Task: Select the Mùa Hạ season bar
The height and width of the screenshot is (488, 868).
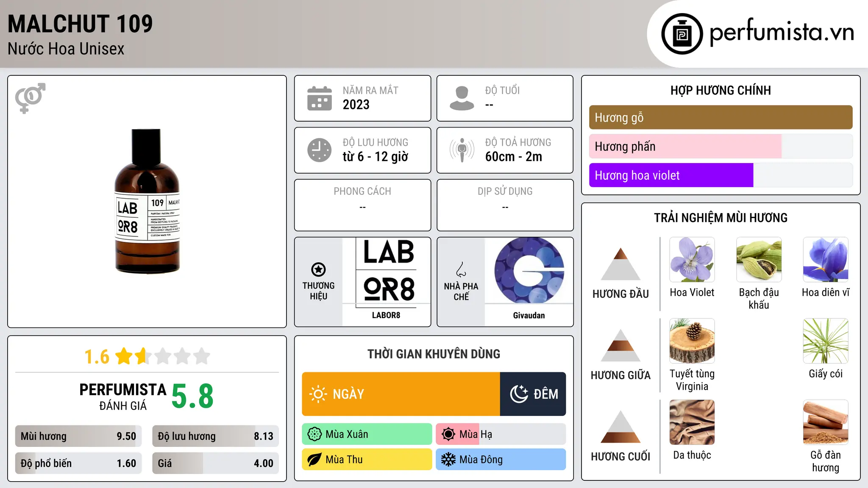Action: coord(501,434)
